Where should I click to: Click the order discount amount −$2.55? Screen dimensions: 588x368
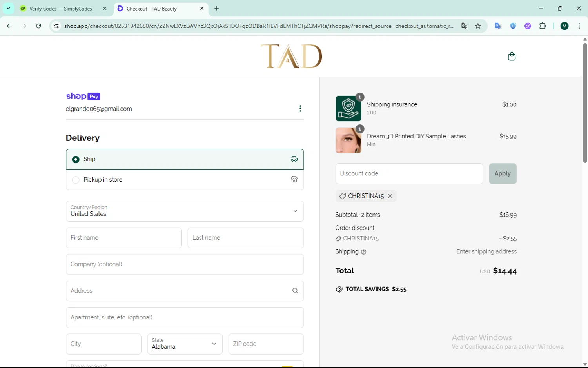508,239
